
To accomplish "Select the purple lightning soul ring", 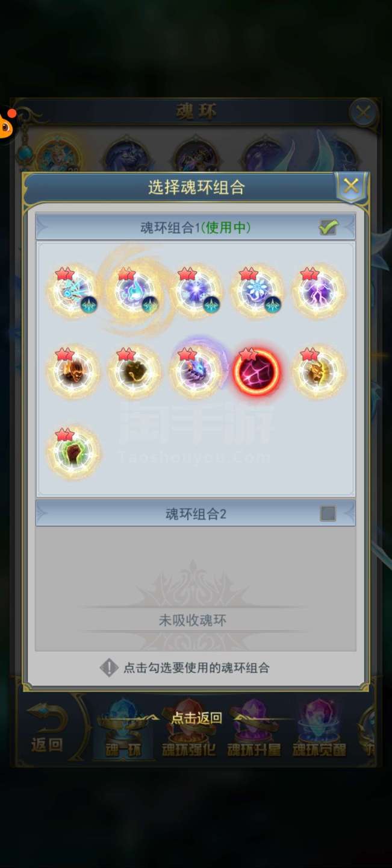I will click(x=319, y=291).
